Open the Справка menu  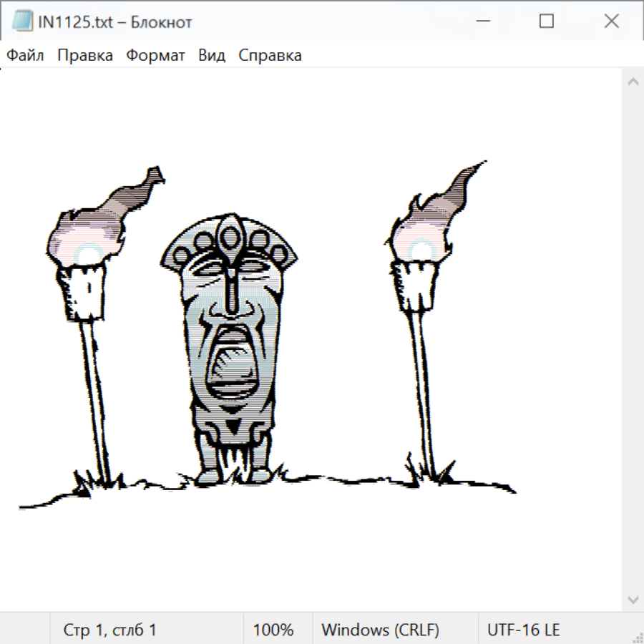[270, 55]
